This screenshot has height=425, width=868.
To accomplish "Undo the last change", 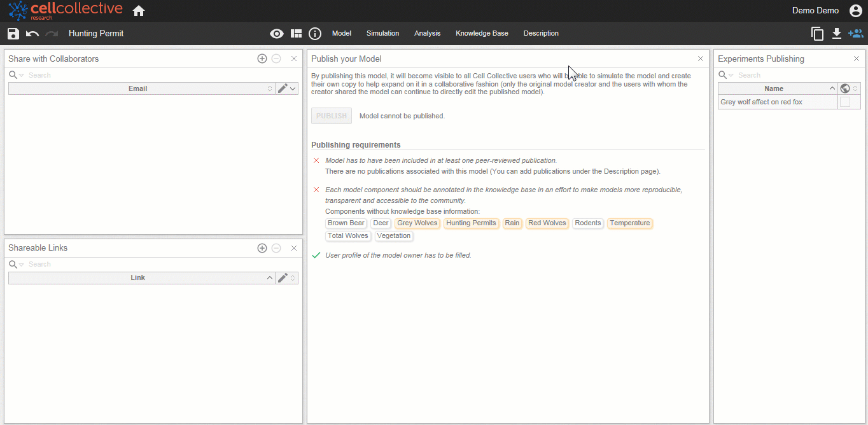I will (x=32, y=34).
